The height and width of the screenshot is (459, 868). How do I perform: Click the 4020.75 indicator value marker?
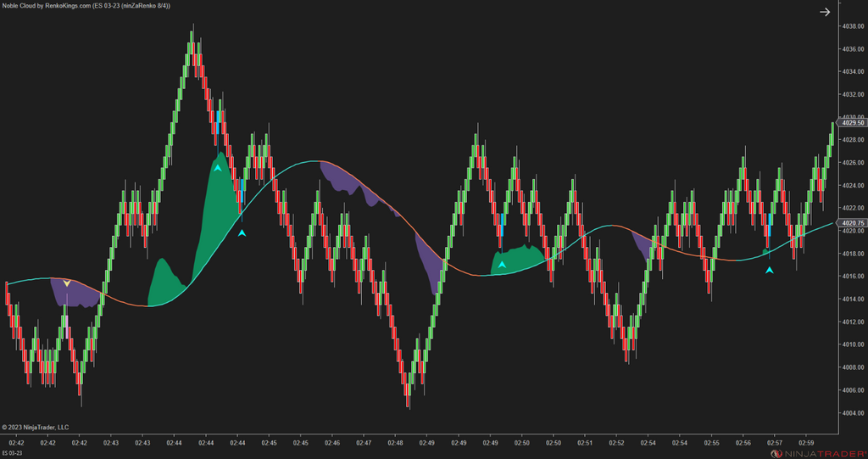(x=853, y=223)
